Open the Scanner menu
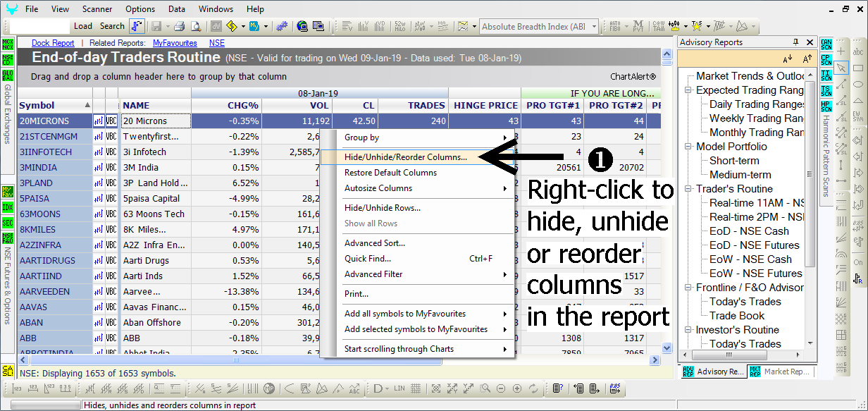 (97, 9)
